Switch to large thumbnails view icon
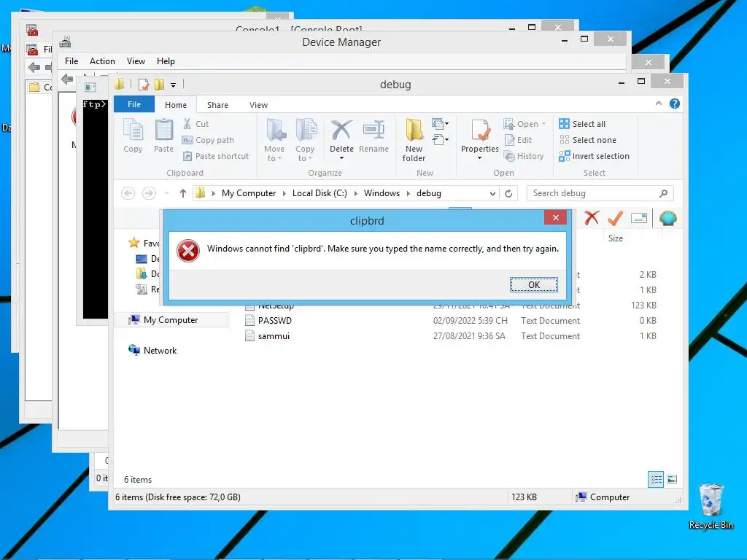The height and width of the screenshot is (560, 747). tap(672, 480)
